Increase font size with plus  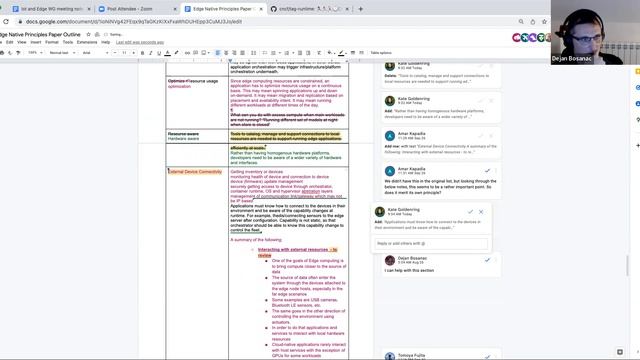[133, 53]
